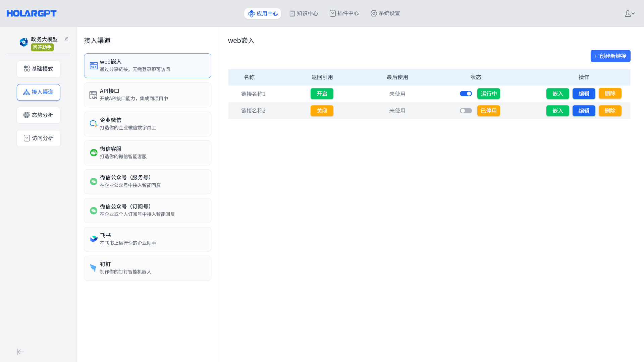Click 开启 button for 链接名称1

point(322,94)
